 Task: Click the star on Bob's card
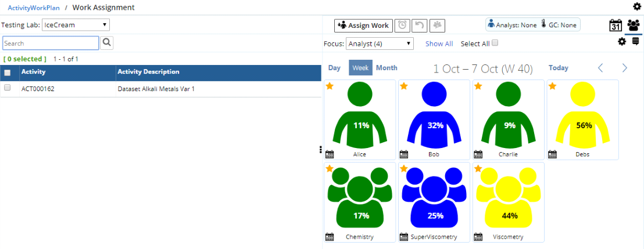(x=404, y=86)
